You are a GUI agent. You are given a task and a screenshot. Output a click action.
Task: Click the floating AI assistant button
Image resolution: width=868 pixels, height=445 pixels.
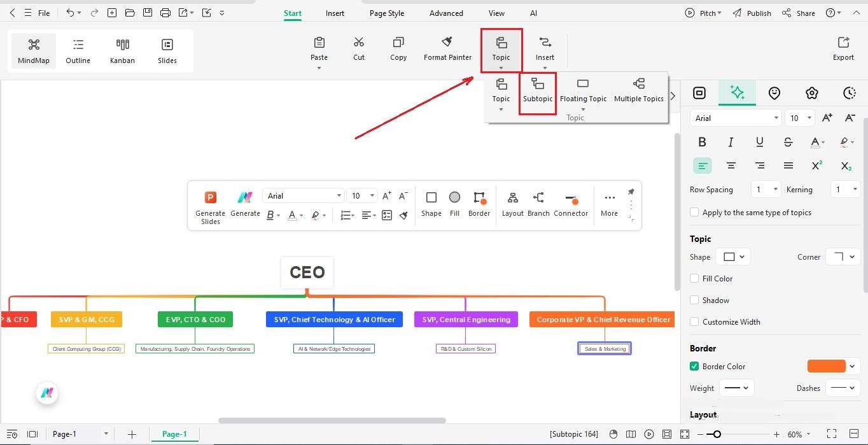pyautogui.click(x=46, y=393)
